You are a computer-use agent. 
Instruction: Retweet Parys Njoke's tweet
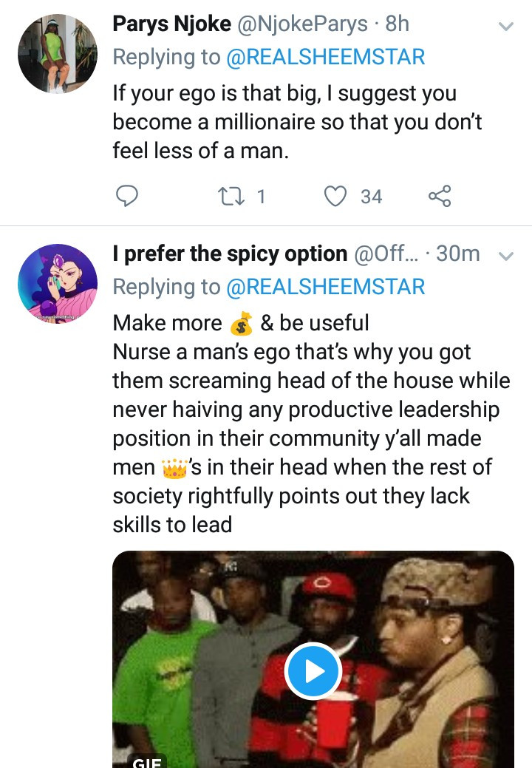[x=231, y=197]
